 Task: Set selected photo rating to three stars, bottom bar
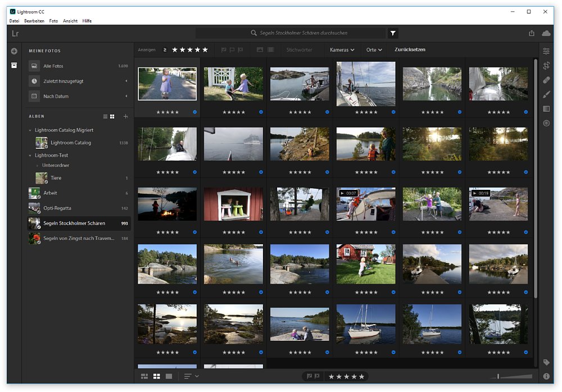click(x=347, y=377)
